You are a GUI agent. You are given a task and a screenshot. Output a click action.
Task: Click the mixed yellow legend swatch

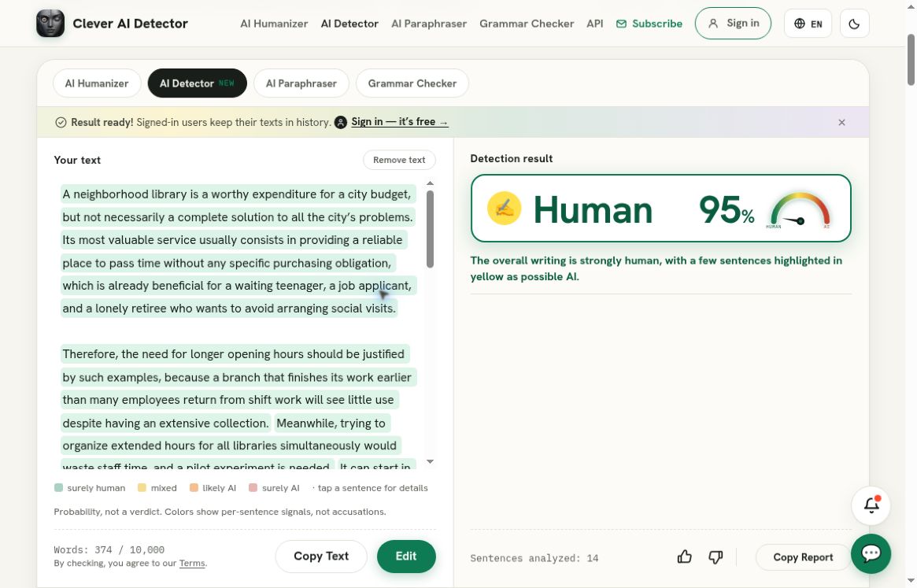coord(142,487)
